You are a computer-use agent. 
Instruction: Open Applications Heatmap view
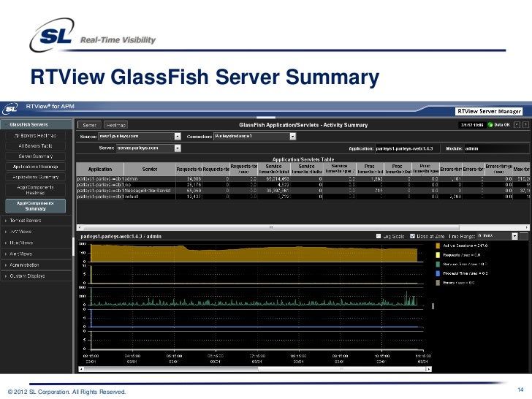coord(35,167)
